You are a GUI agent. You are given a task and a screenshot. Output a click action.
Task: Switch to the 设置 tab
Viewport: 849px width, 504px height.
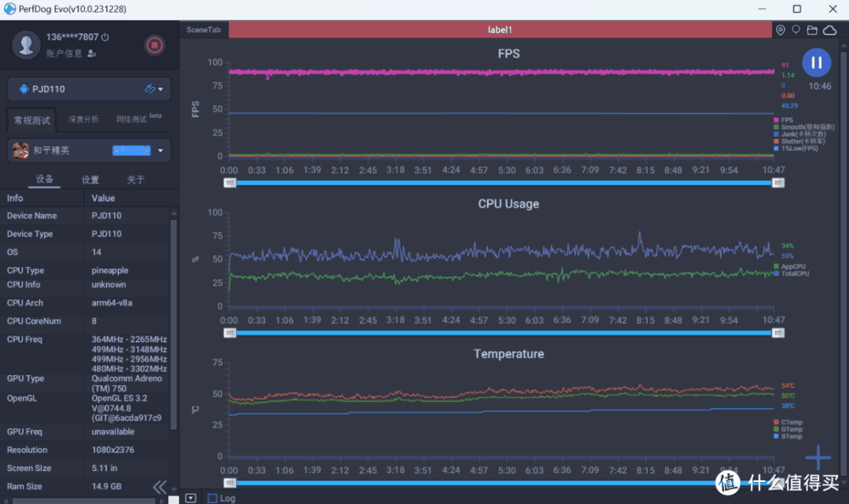[x=90, y=180]
